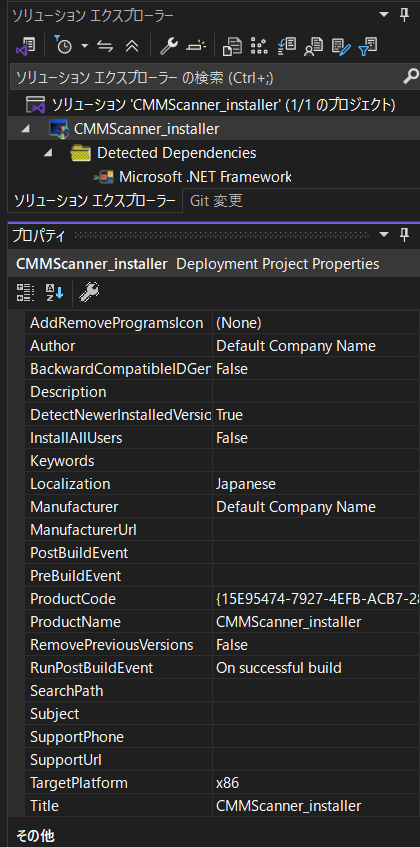Select the BackwardCompatibleIDGeneration False value

click(x=232, y=369)
